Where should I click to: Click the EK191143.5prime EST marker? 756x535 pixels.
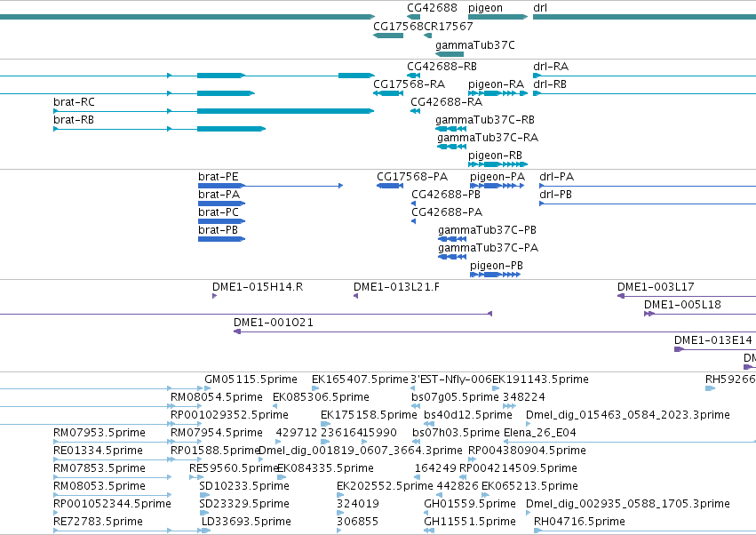coord(496,387)
